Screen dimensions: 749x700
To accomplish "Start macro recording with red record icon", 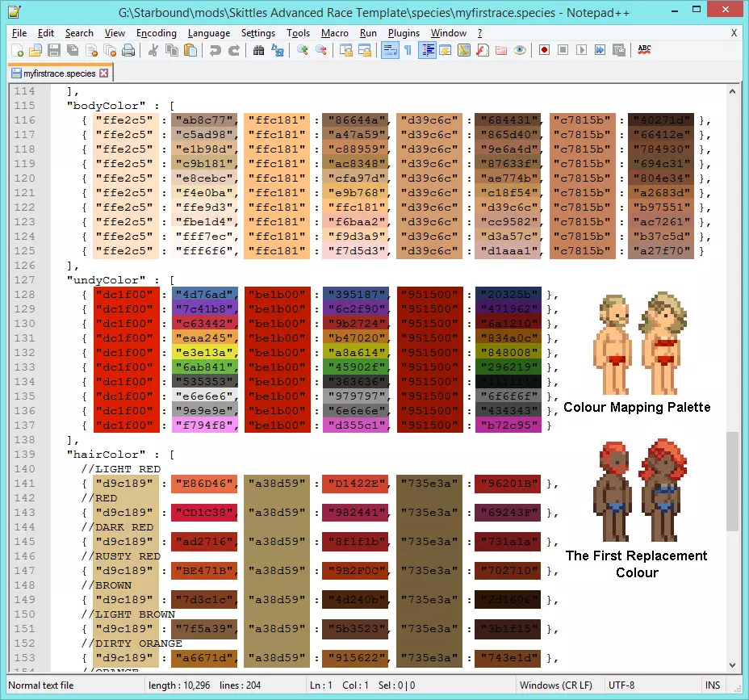I will pos(544,50).
